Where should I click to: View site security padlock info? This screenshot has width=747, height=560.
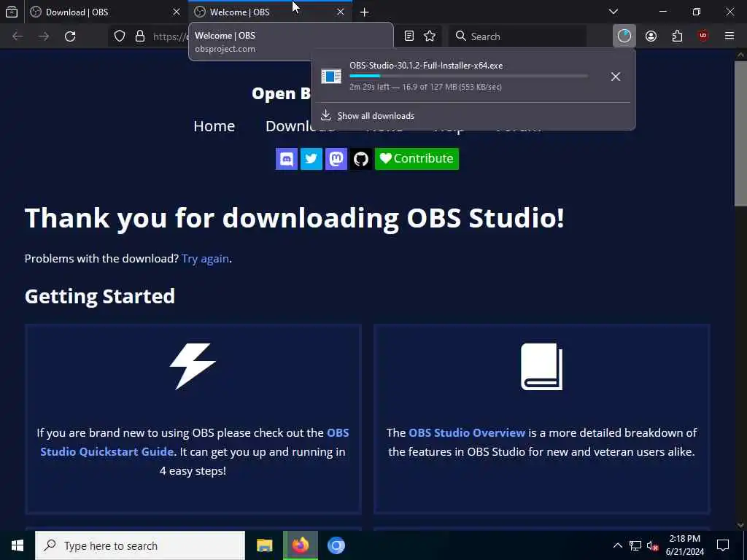[139, 36]
